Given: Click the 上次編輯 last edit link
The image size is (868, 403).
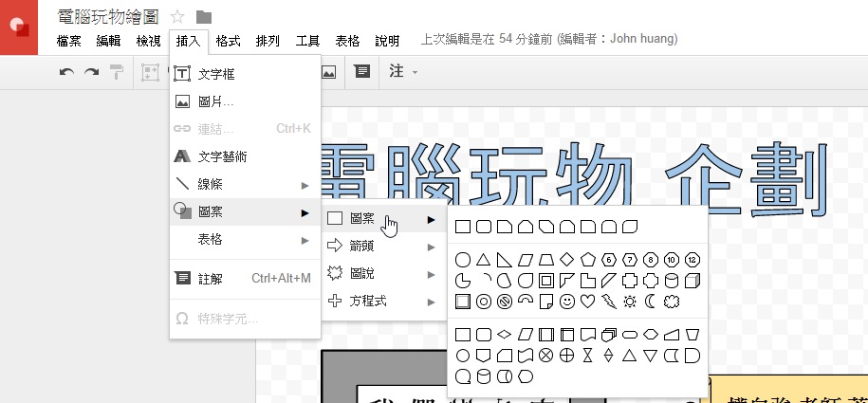Looking at the screenshot, I should [548, 40].
